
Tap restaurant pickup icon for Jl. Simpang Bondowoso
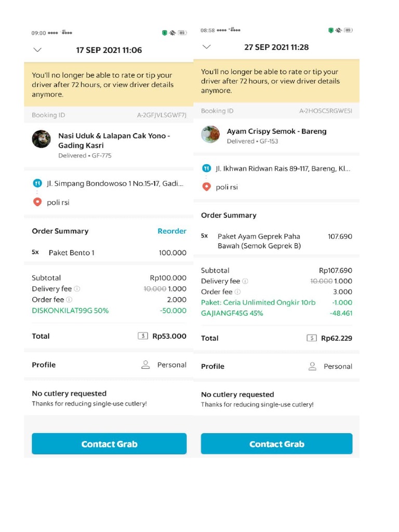(37, 183)
